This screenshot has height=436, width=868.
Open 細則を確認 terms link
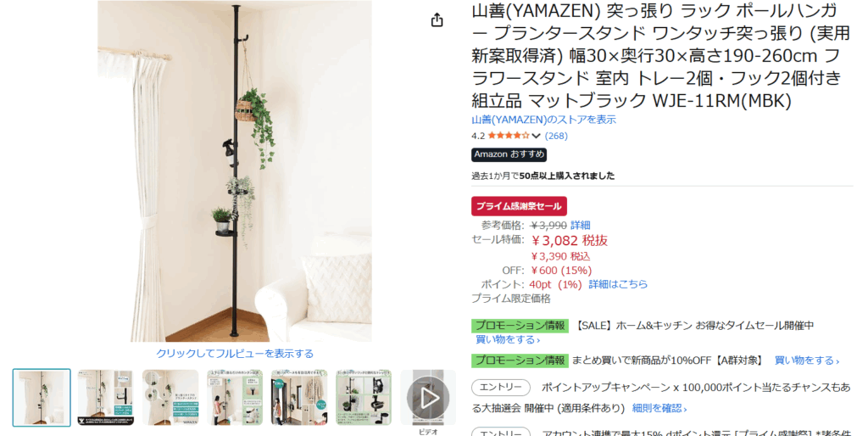(x=659, y=408)
